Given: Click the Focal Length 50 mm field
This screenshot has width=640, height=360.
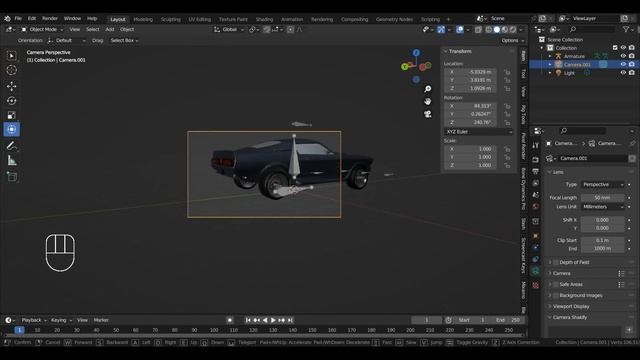Looking at the screenshot, I should point(603,198).
